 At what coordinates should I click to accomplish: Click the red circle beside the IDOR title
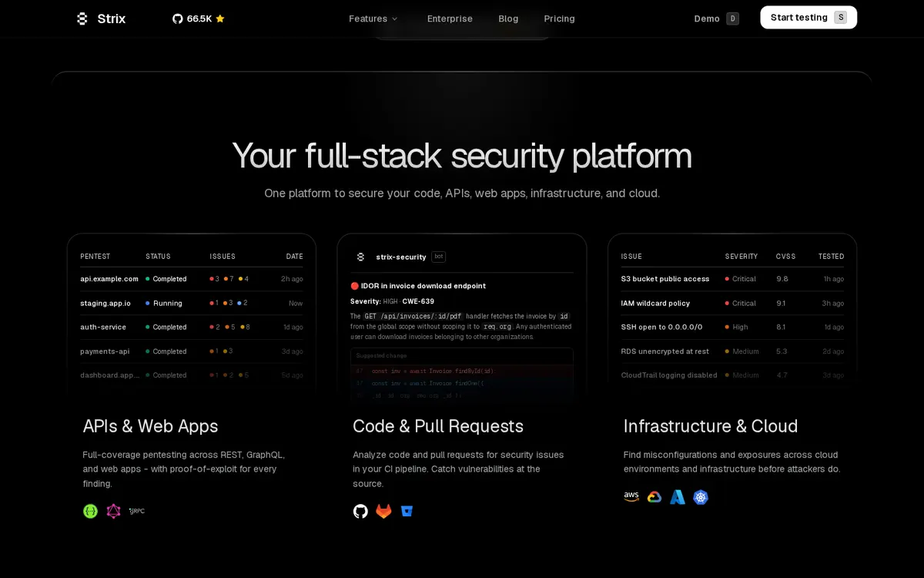[355, 286]
